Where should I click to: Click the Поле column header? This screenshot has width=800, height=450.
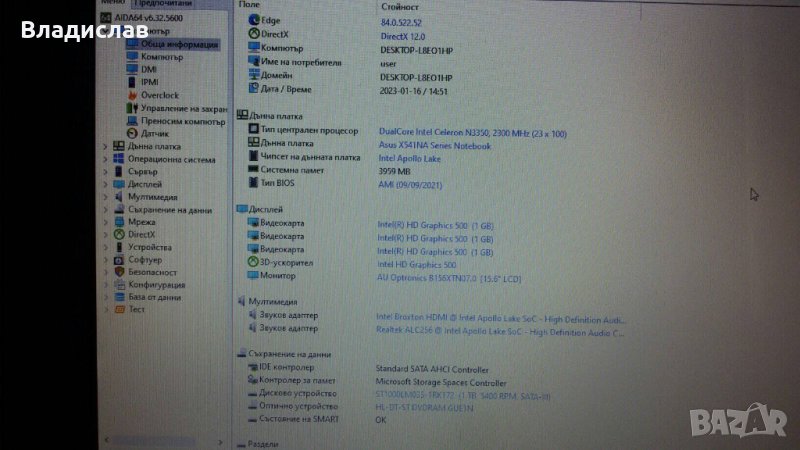pos(250,5)
